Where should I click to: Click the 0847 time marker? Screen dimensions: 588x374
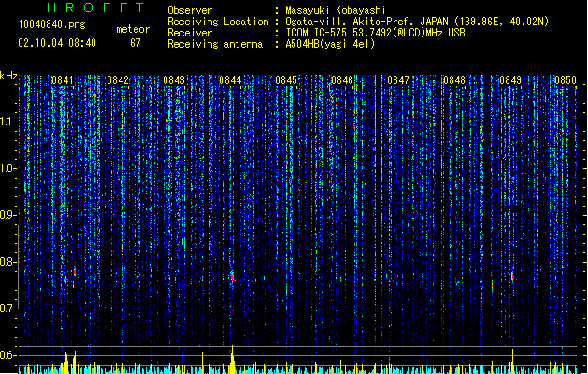[398, 80]
